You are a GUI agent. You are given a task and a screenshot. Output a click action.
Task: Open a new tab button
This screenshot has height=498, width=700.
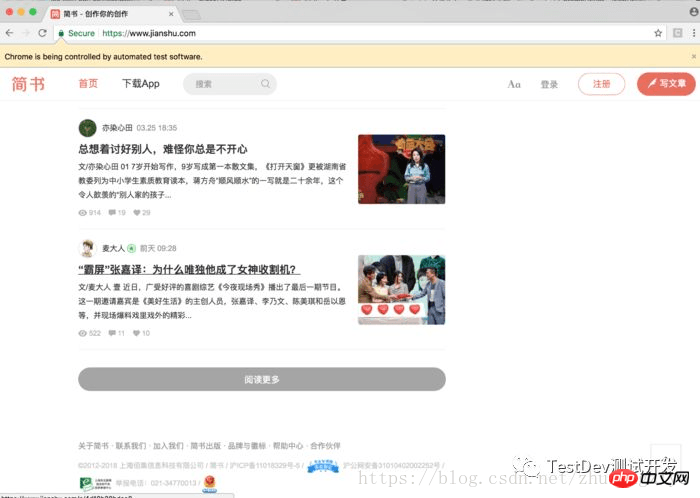[x=192, y=15]
